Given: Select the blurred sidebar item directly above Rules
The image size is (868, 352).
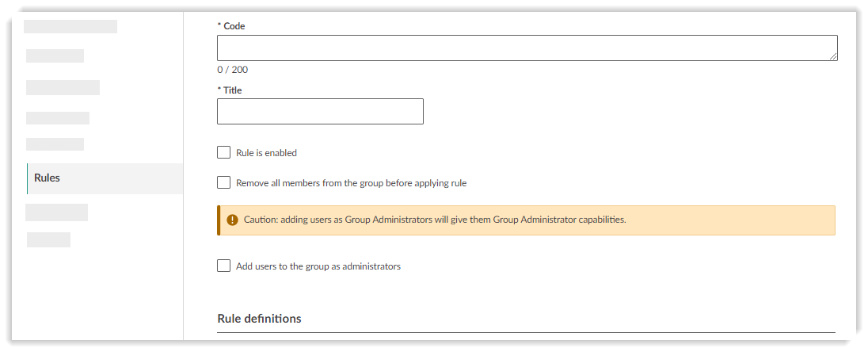Looking at the screenshot, I should (x=55, y=144).
